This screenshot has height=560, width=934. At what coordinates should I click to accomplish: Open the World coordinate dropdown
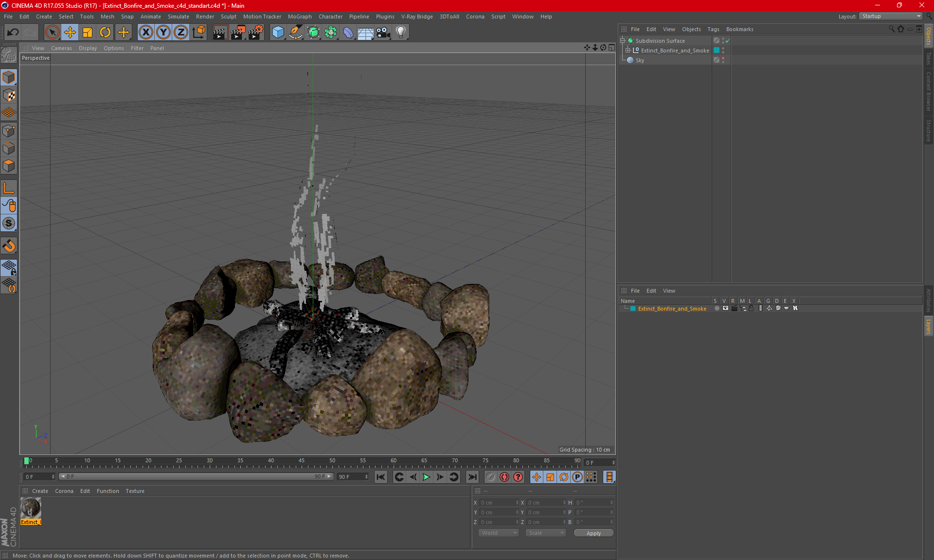[499, 533]
